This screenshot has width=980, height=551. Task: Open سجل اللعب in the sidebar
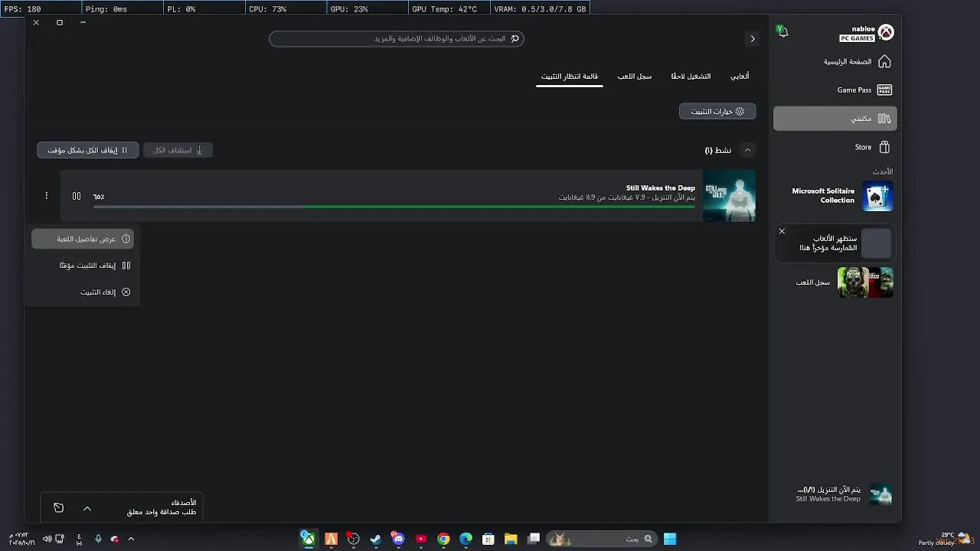click(x=835, y=282)
